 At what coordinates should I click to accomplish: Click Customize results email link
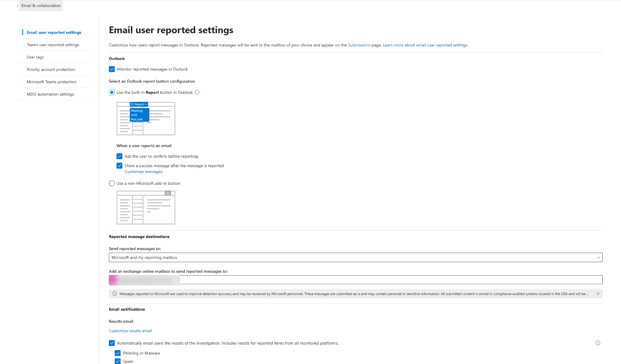point(130,331)
